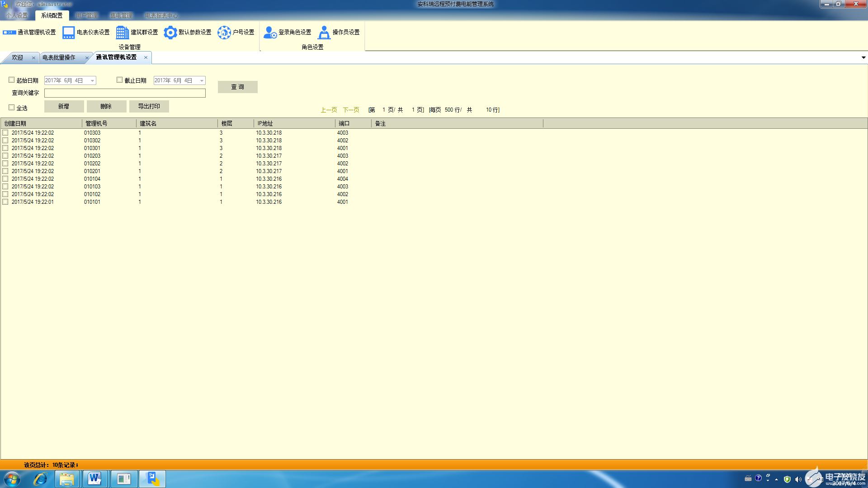Expand the start date picker dropdown

(92, 81)
